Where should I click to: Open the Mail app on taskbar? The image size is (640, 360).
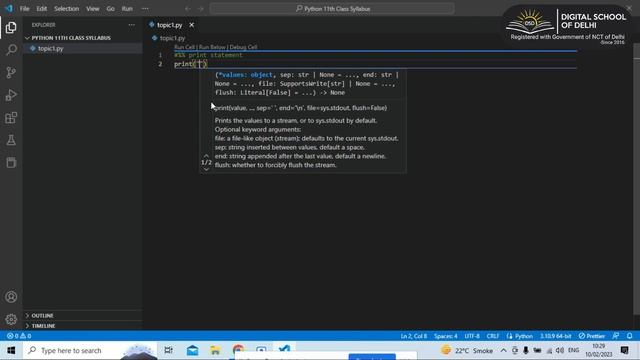(x=193, y=351)
